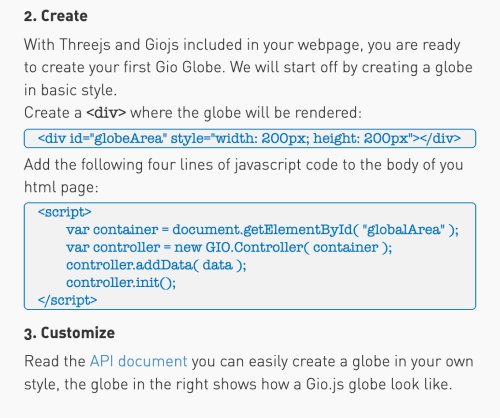
Task: Click 'to create your first Gio Globe' line
Action: coord(248,67)
